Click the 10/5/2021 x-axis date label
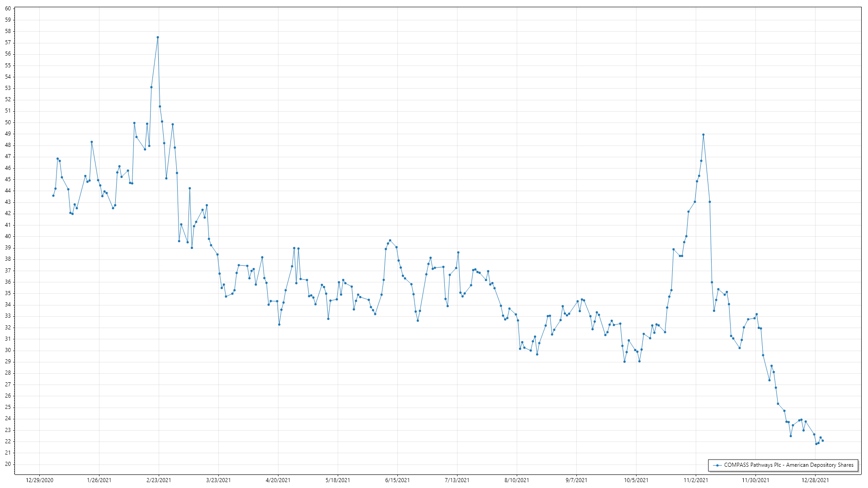Viewport: 868px width, 488px height. [636, 480]
